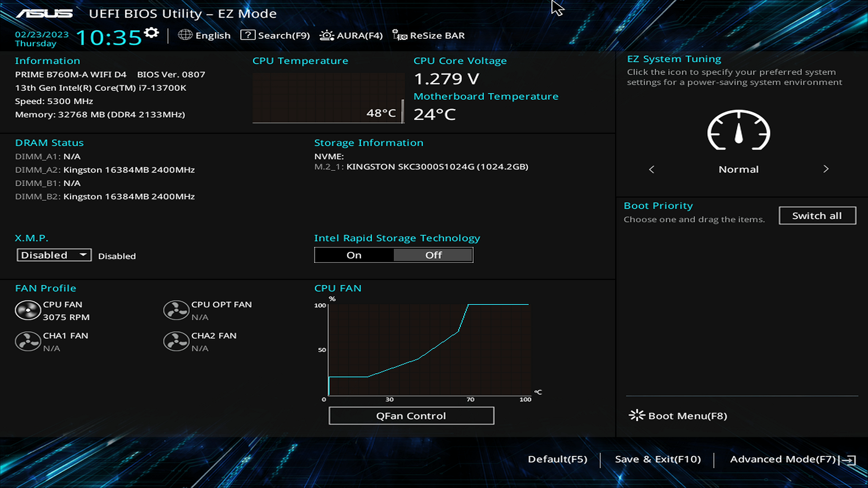Image resolution: width=868 pixels, height=488 pixels.
Task: Select the CPU OPT FAN icon
Action: pyautogui.click(x=176, y=311)
